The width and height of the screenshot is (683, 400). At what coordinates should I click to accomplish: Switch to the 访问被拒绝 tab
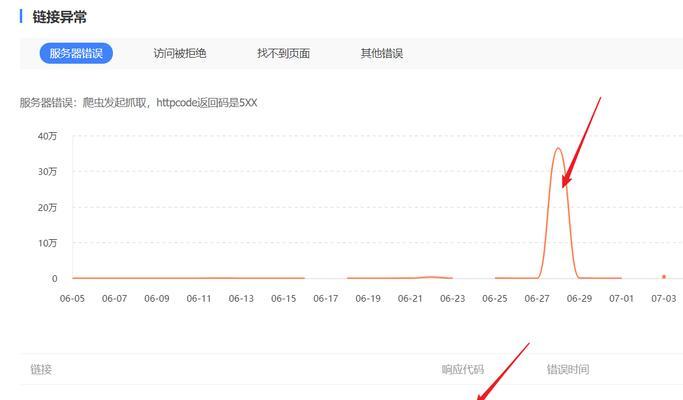click(179, 53)
